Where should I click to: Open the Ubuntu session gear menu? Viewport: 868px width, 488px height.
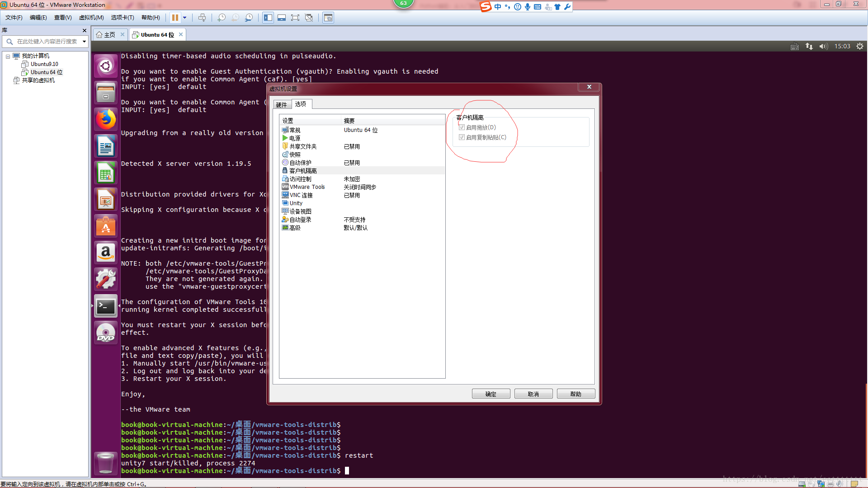860,46
